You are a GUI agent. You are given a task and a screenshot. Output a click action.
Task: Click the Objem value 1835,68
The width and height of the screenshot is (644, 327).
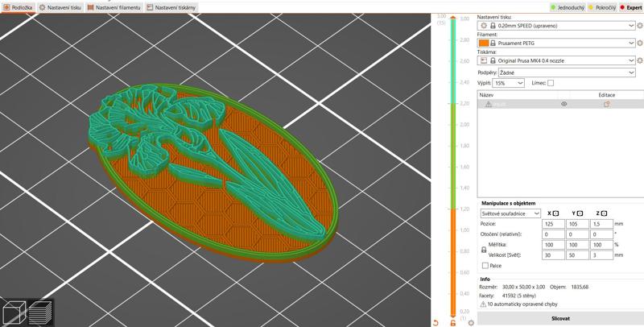click(580, 288)
